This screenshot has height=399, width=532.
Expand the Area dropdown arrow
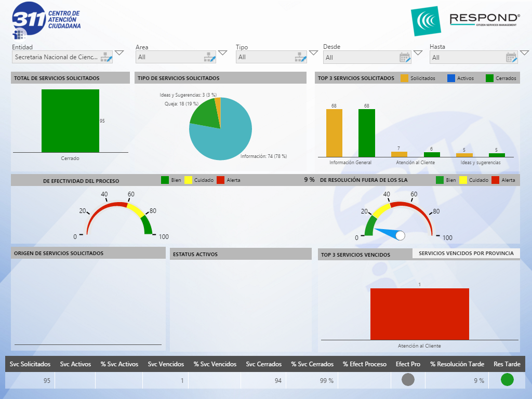[222, 52]
